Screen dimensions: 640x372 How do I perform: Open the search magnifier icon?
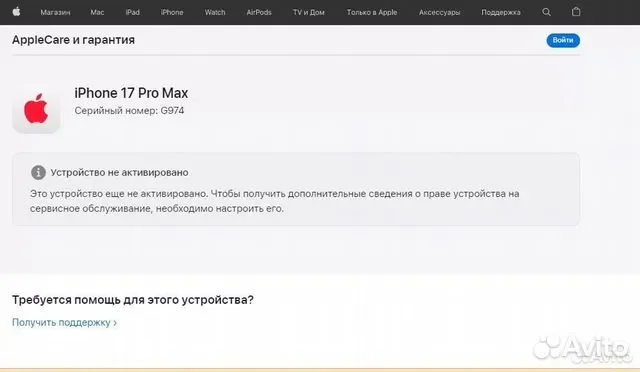546,12
